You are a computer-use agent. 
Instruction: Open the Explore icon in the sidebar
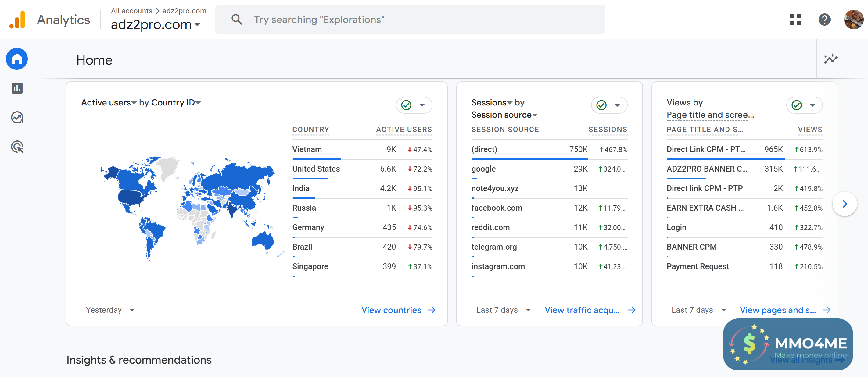point(17,117)
